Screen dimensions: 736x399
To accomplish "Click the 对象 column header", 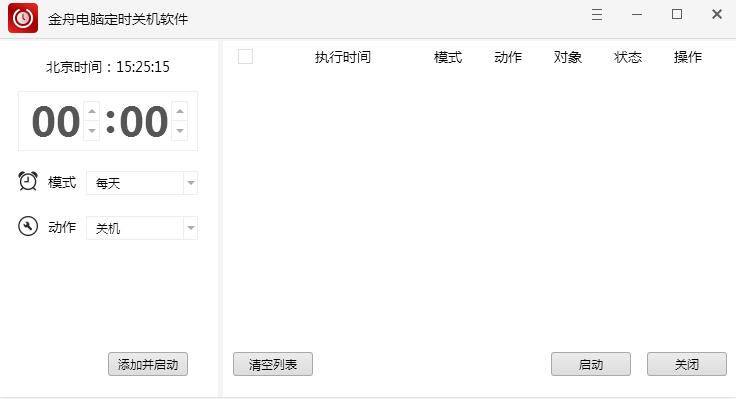I will coord(567,57).
